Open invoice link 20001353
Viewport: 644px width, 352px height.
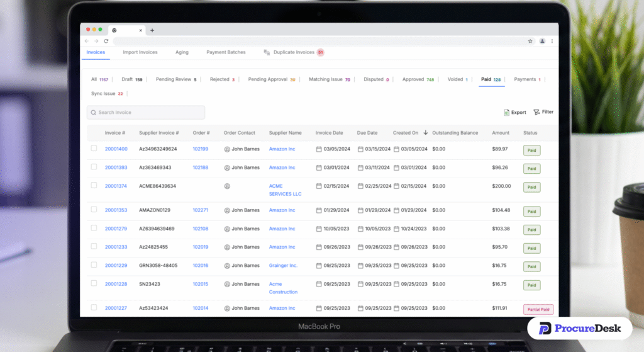pyautogui.click(x=116, y=210)
